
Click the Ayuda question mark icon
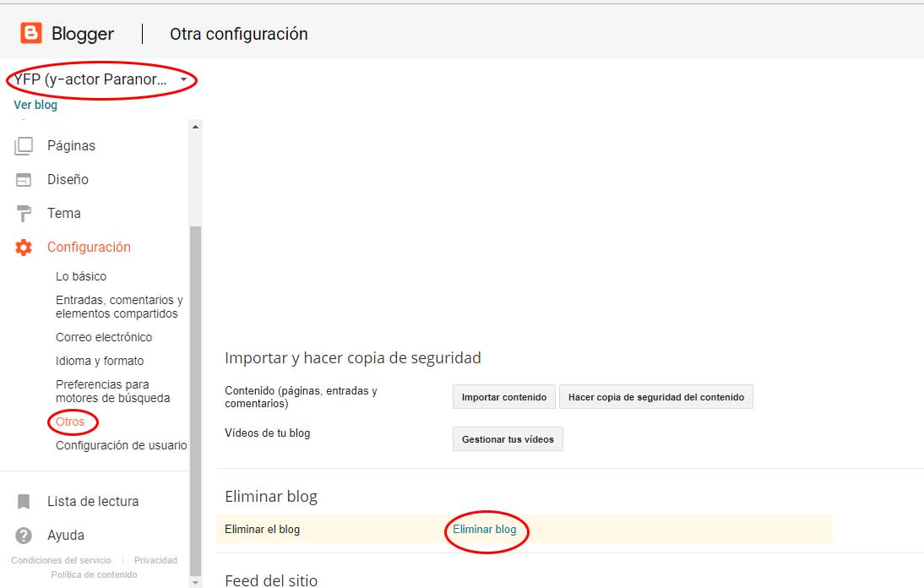pos(24,536)
